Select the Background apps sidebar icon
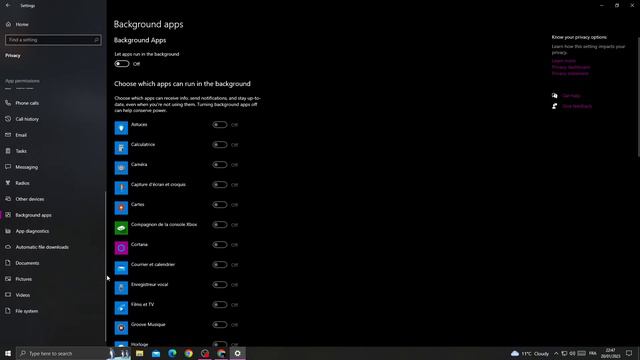This screenshot has height=360, width=640. coord(8,215)
